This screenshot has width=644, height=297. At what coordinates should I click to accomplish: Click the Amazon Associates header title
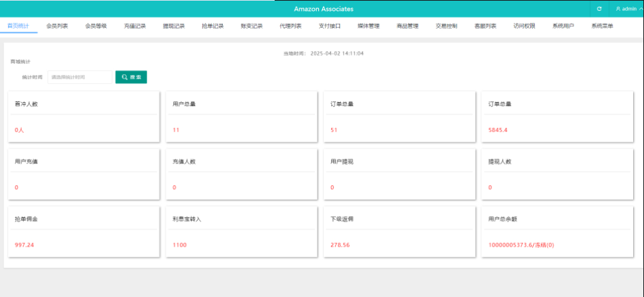(x=324, y=9)
